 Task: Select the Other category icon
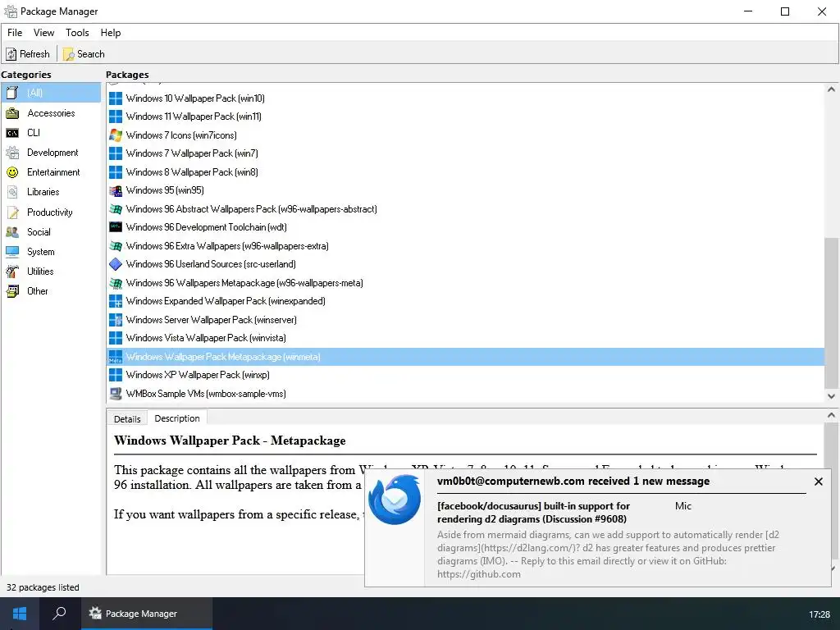[12, 291]
